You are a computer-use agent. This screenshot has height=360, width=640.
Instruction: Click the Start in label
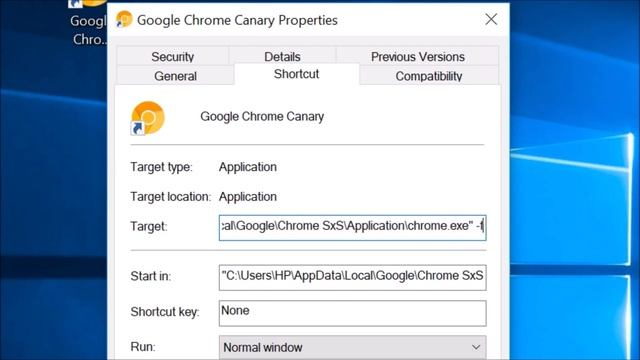(151, 276)
